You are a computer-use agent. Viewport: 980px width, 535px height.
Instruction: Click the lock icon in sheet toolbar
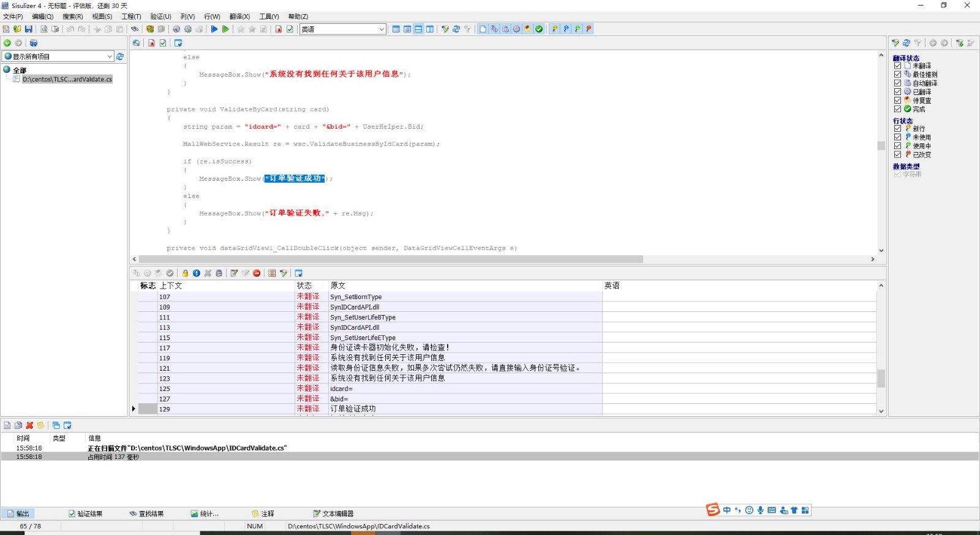[x=185, y=273]
